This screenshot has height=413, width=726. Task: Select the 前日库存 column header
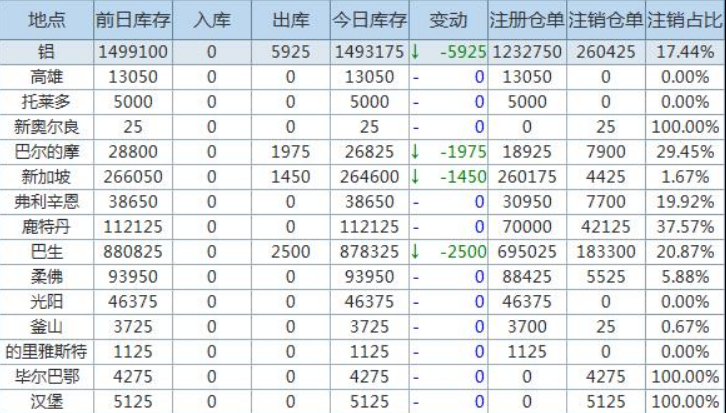133,21
